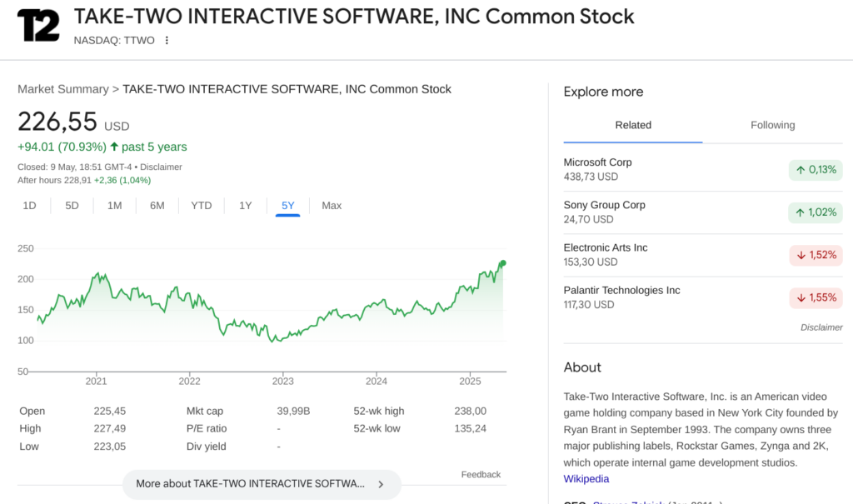
Task: Open the Microsoft Corp related stock
Action: (703, 169)
